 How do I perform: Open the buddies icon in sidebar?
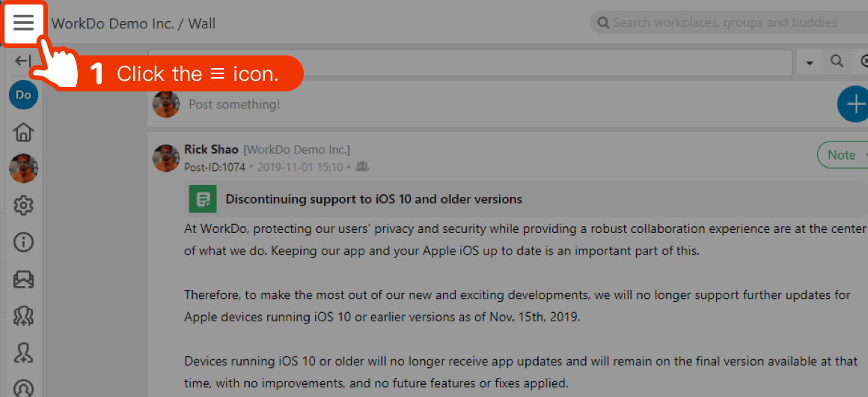tap(23, 353)
